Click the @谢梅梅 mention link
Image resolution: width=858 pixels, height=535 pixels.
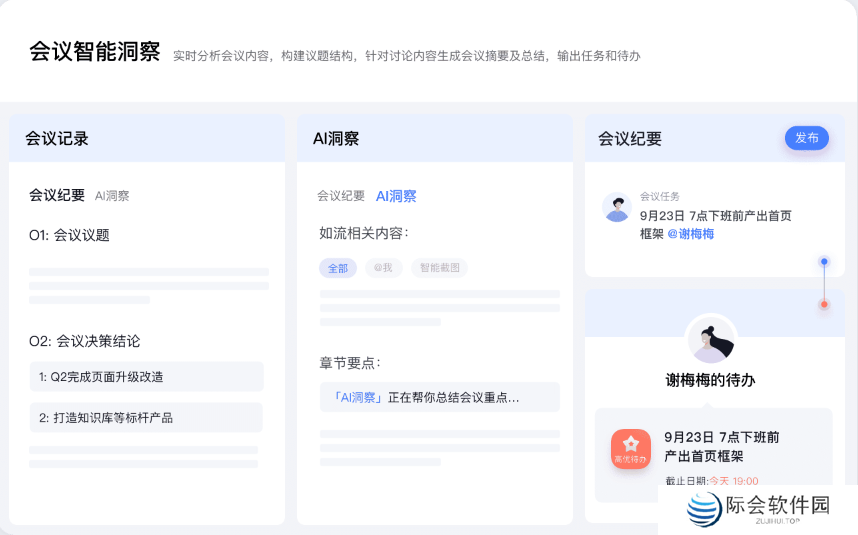(x=690, y=233)
